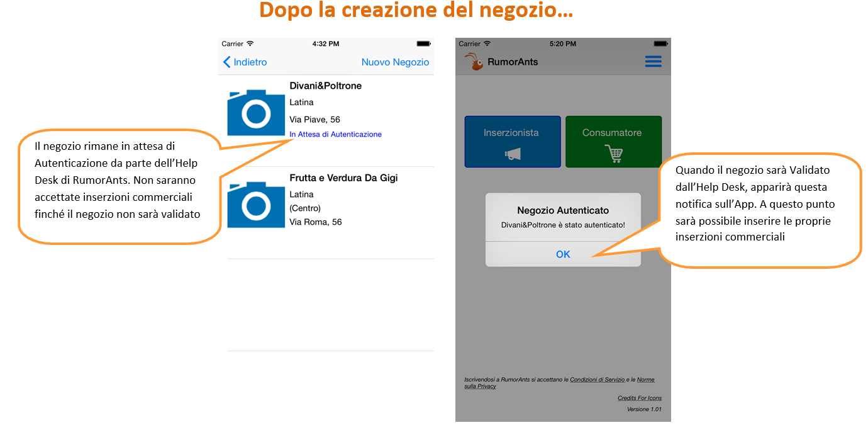Select the Frutta e Verdura Da Gigi shop name
Image resolution: width=868 pixels, height=430 pixels.
pyautogui.click(x=343, y=178)
